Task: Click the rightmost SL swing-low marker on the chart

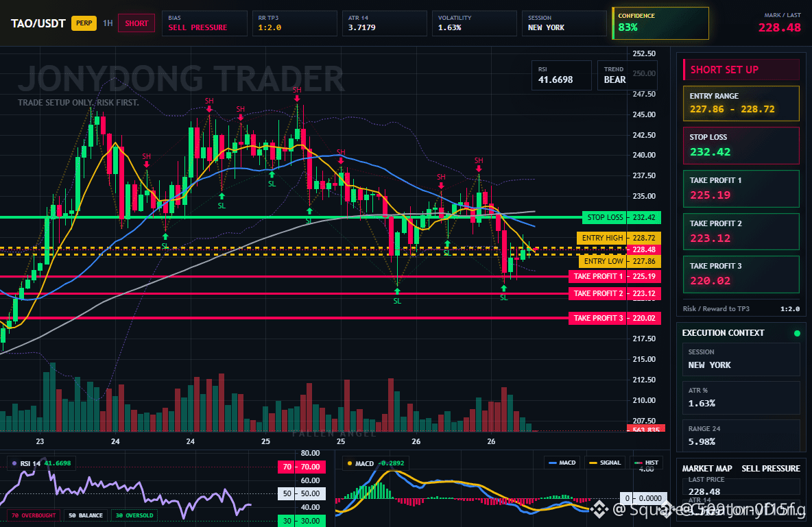Action: coord(504,293)
